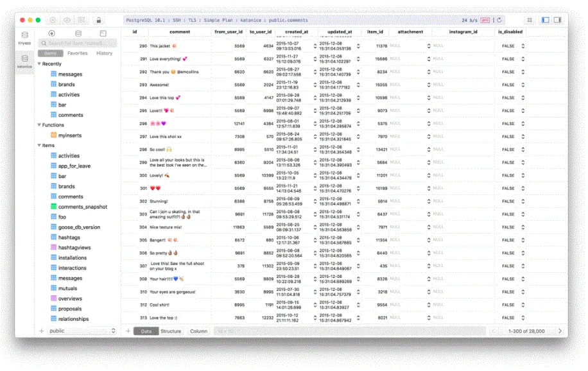Collapse the Functions section
Viewport: 588px width, 371px height.
pyautogui.click(x=39, y=125)
